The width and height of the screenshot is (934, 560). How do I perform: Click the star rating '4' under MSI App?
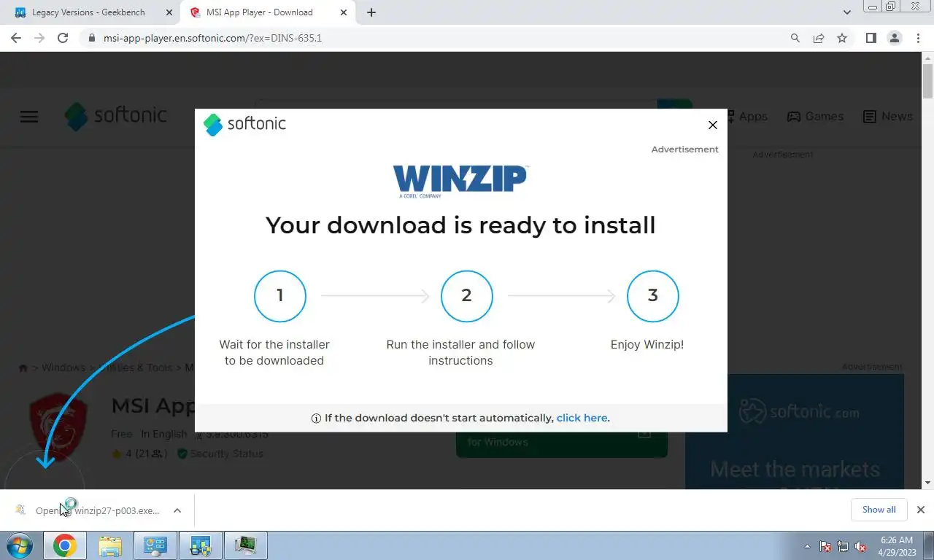(x=128, y=454)
